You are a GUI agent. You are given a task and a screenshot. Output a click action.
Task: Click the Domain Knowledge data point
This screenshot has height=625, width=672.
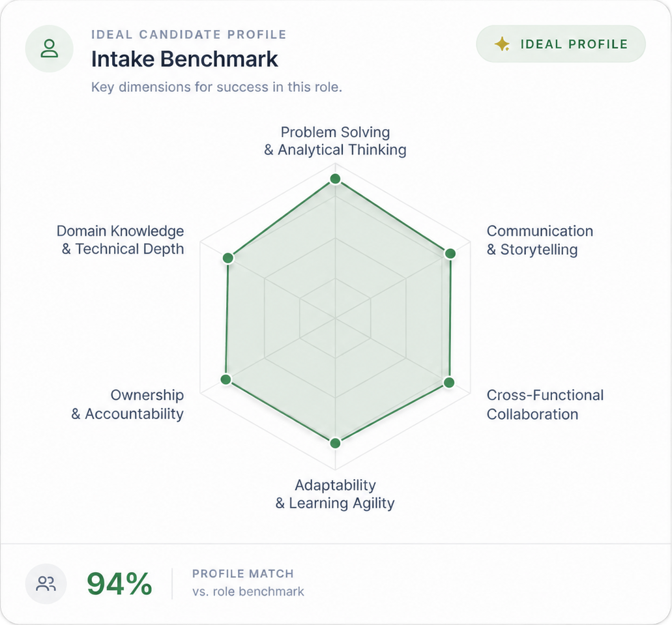click(228, 258)
